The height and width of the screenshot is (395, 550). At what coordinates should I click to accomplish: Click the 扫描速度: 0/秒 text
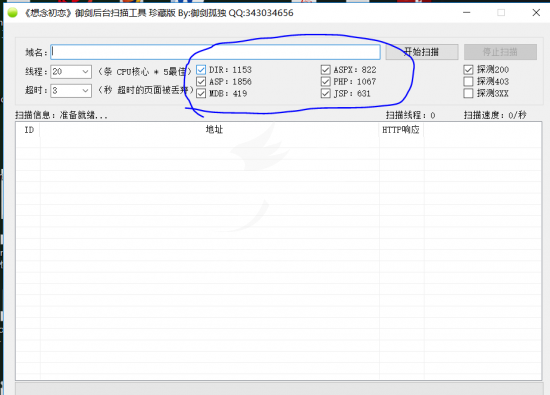tap(495, 115)
